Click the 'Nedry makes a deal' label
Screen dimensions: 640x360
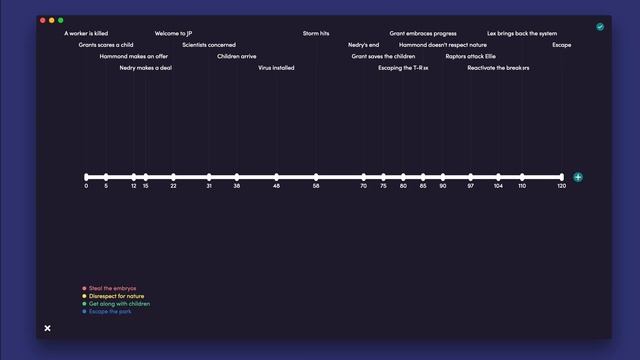tap(146, 68)
